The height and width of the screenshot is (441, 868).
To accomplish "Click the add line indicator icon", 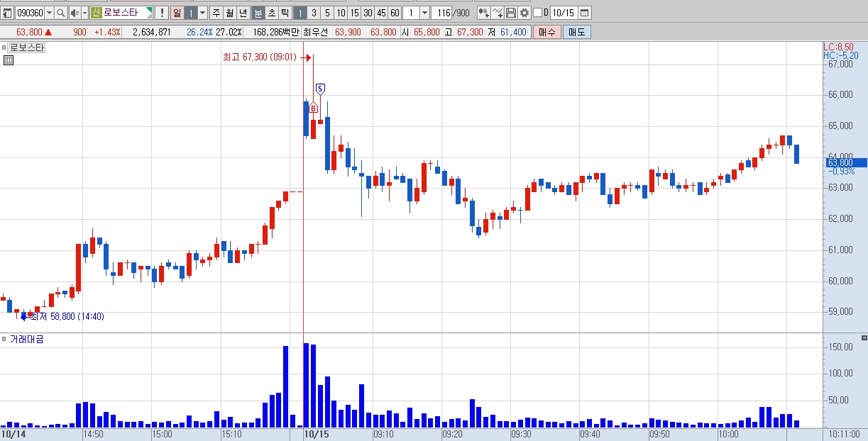I will (497, 13).
